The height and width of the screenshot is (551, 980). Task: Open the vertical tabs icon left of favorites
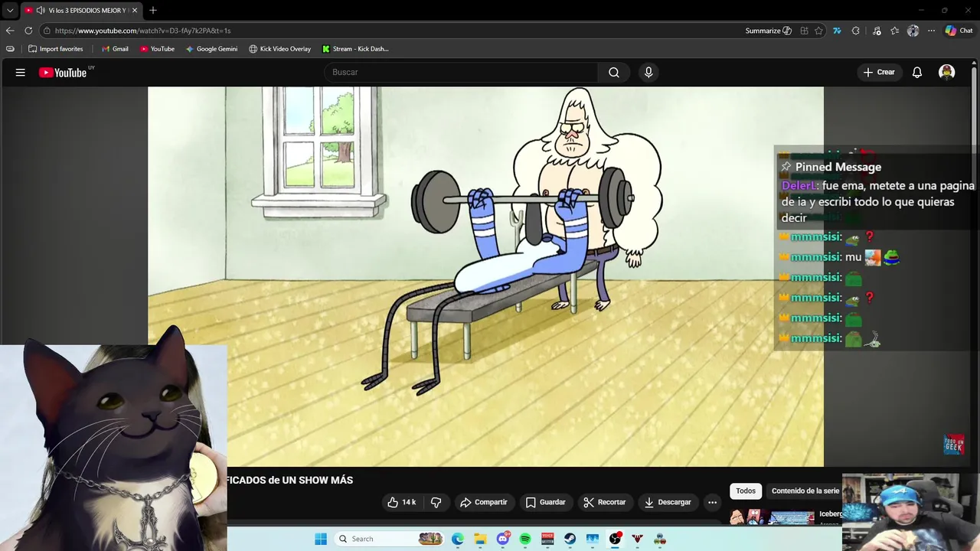point(10,49)
